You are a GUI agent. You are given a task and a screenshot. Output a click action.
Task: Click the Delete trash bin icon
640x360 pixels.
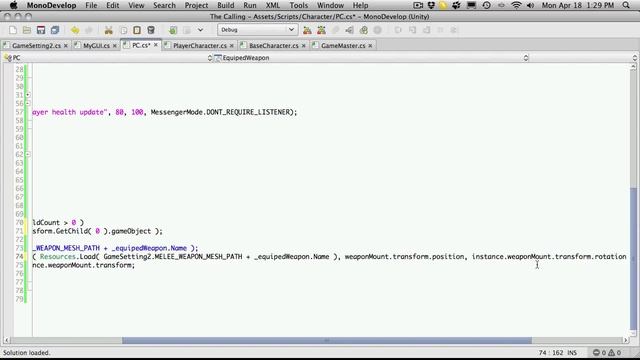151,30
